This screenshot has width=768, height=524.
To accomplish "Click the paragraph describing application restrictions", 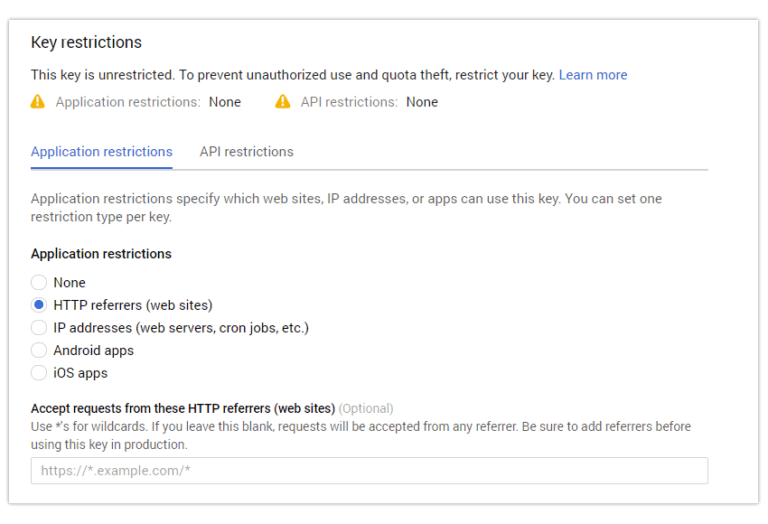I will point(346,207).
